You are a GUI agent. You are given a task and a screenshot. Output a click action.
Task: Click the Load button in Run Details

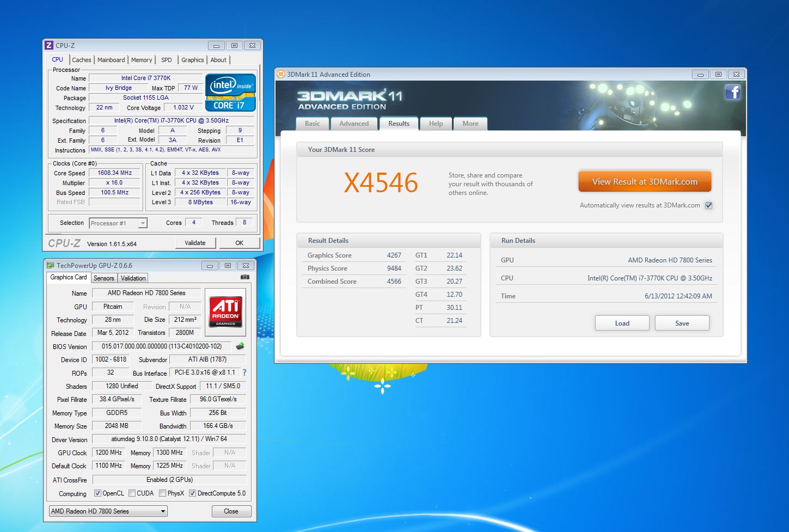[622, 323]
